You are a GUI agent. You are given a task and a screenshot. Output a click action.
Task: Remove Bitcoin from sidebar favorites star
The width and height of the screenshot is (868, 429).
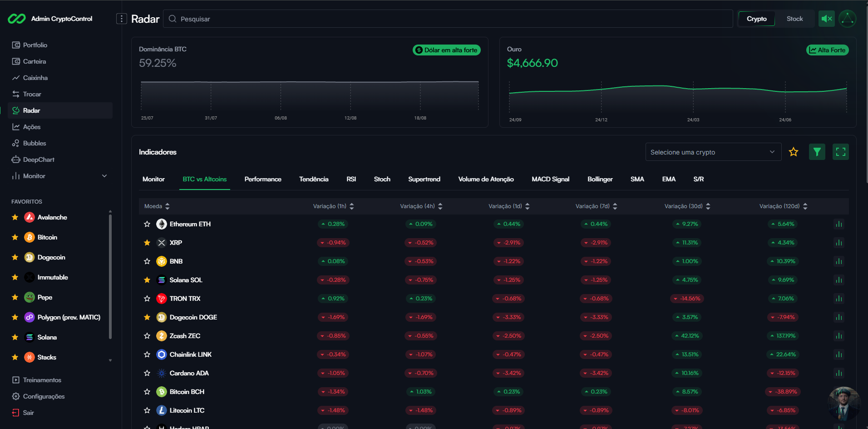[15, 237]
